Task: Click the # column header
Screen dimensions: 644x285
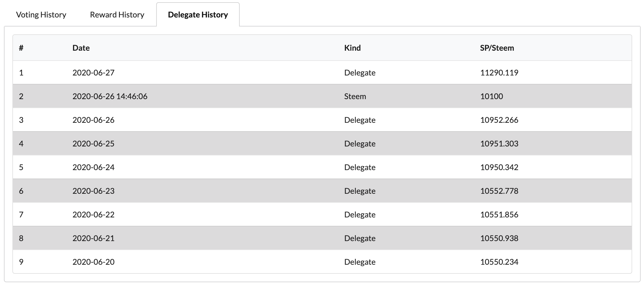Action: pos(21,48)
